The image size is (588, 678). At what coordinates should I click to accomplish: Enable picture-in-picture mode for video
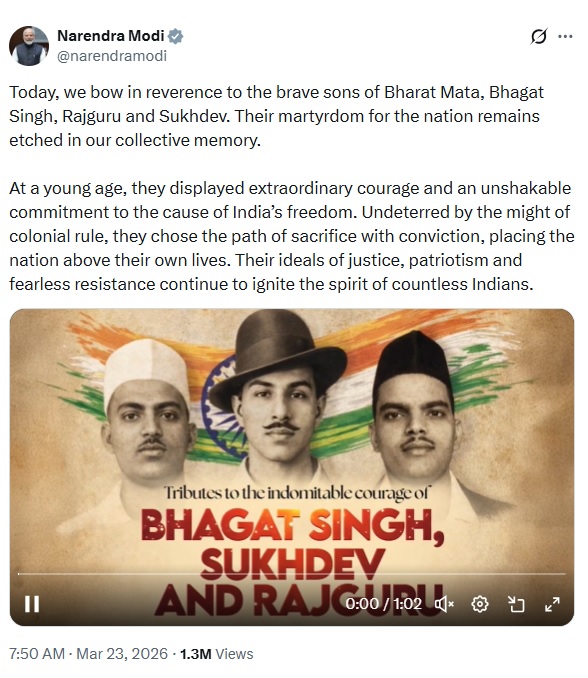pyautogui.click(x=516, y=604)
